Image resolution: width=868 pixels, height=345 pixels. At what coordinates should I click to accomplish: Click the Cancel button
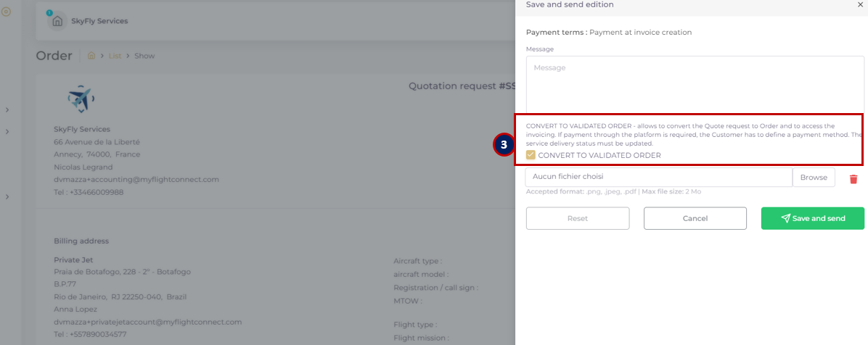695,218
